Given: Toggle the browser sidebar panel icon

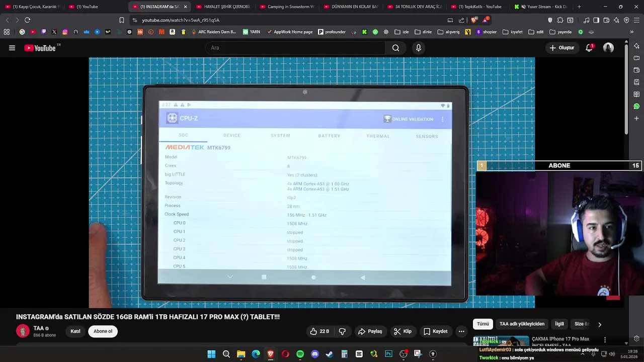Looking at the screenshot, I should click(x=596, y=20).
